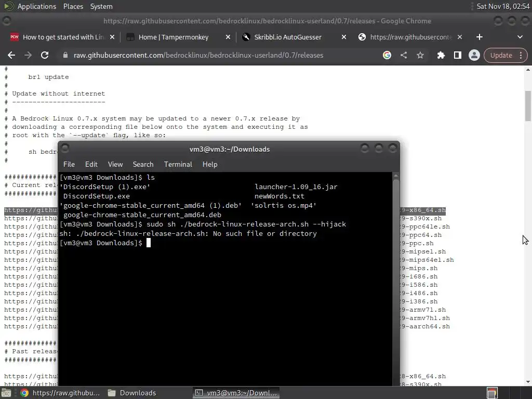Click the workspace switcher icon at bottom right
This screenshot has width=532, height=399.
(492, 393)
